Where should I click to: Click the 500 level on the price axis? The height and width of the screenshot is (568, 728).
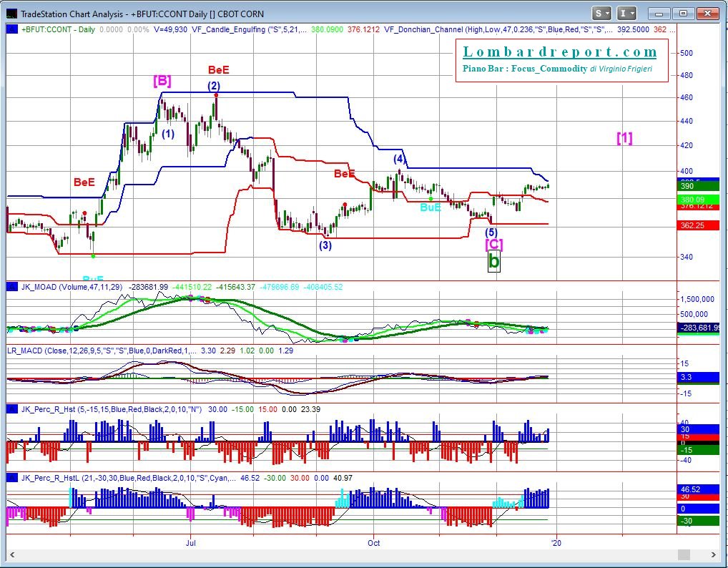tap(687, 53)
